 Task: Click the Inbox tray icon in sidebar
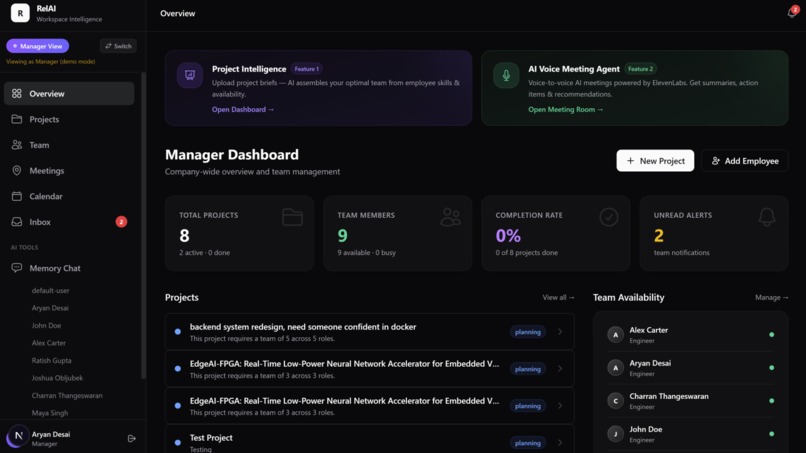[x=17, y=222]
